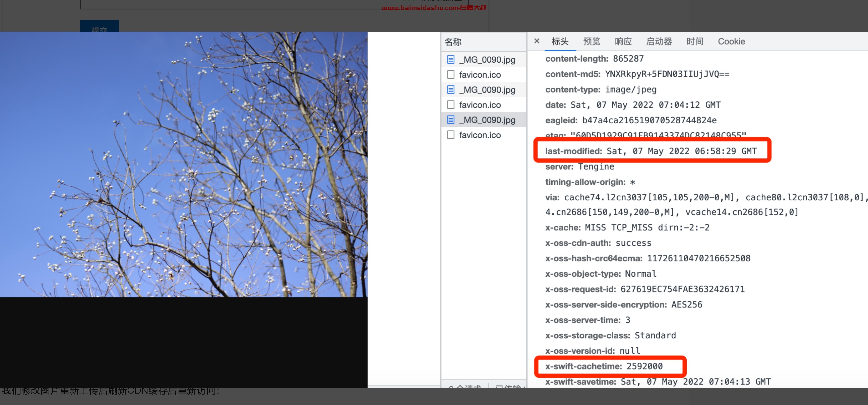The width and height of the screenshot is (868, 405).
Task: Click the x-oss-request-id value
Action: (x=682, y=289)
